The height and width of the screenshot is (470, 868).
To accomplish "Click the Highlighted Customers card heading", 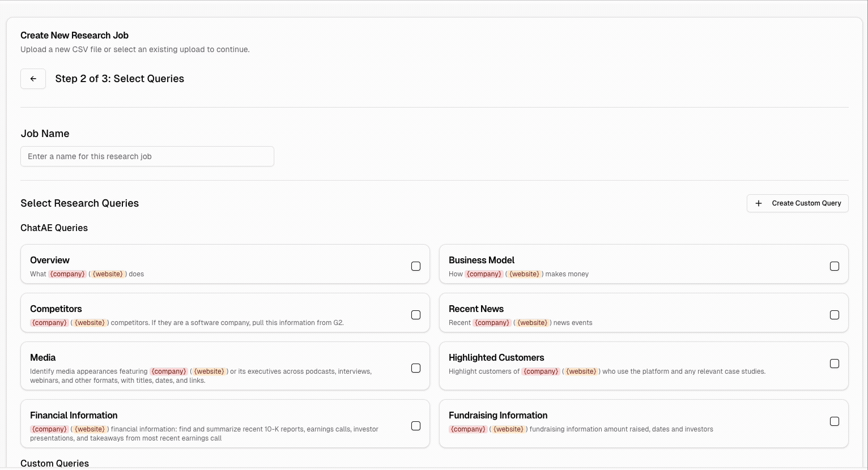I will pyautogui.click(x=496, y=358).
